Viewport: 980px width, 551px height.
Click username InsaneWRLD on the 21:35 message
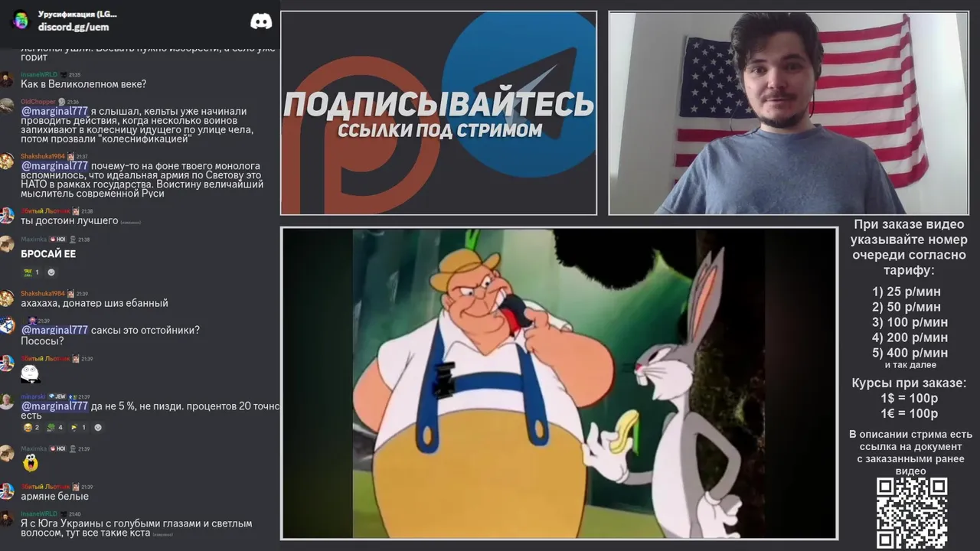click(39, 74)
